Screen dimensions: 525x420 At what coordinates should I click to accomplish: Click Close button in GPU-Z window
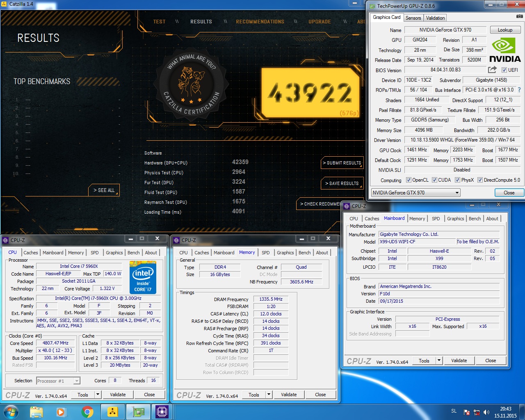click(509, 193)
